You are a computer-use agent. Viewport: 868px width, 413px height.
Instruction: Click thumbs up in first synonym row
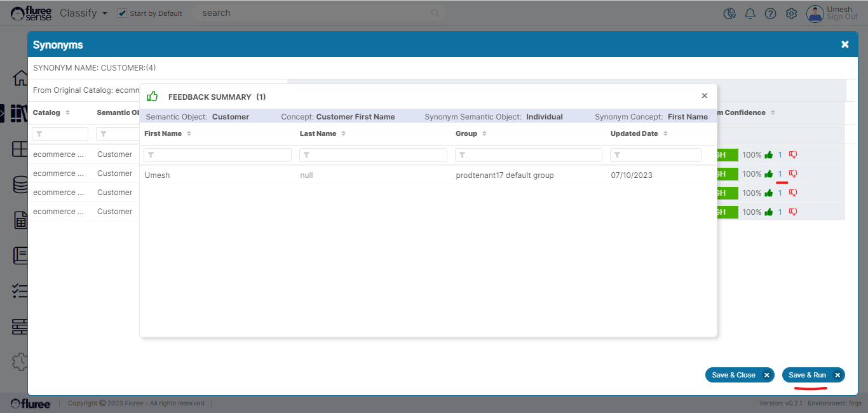pyautogui.click(x=769, y=155)
